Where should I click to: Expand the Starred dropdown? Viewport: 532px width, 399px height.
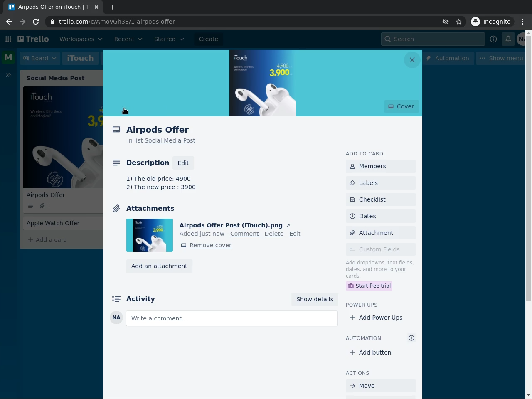(169, 39)
